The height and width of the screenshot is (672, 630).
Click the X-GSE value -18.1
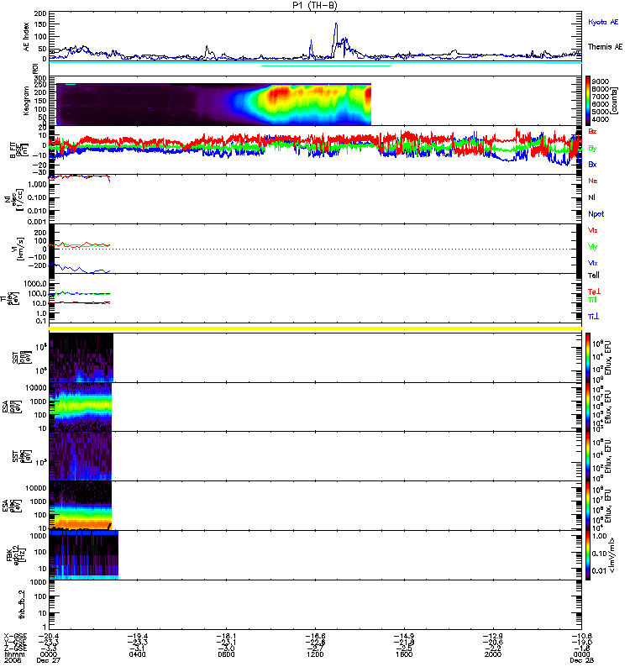[x=226, y=636]
